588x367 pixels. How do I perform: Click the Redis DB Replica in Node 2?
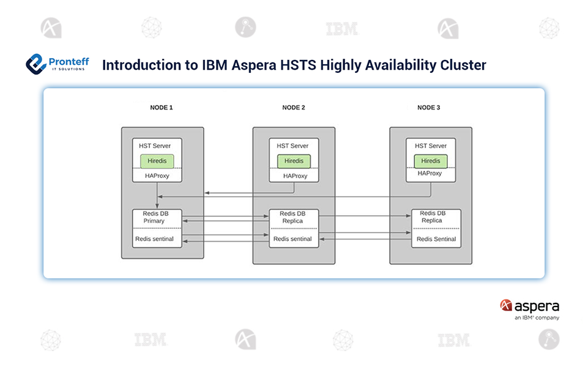tap(294, 217)
